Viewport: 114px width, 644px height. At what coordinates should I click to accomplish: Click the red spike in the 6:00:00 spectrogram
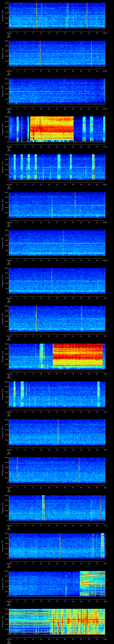52,280
